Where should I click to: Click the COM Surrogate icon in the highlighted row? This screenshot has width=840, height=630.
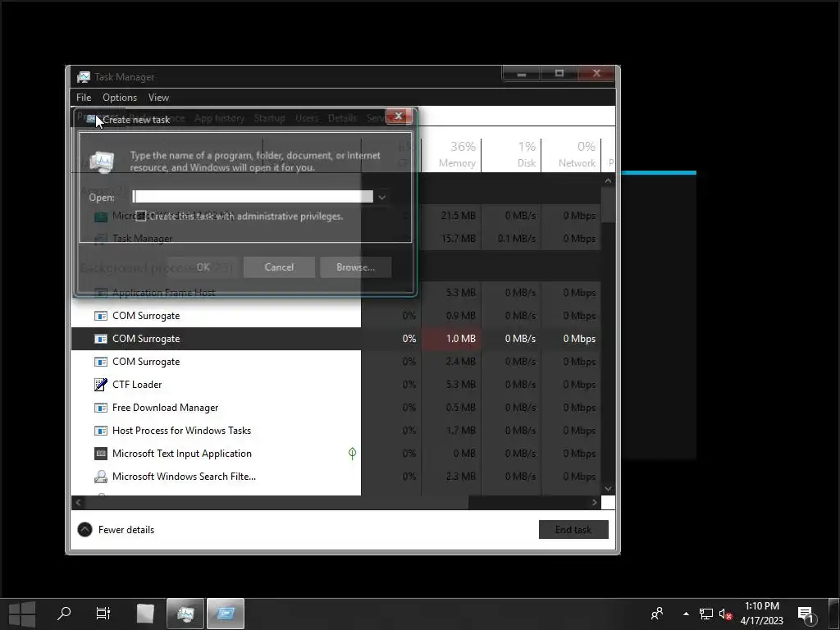click(101, 339)
